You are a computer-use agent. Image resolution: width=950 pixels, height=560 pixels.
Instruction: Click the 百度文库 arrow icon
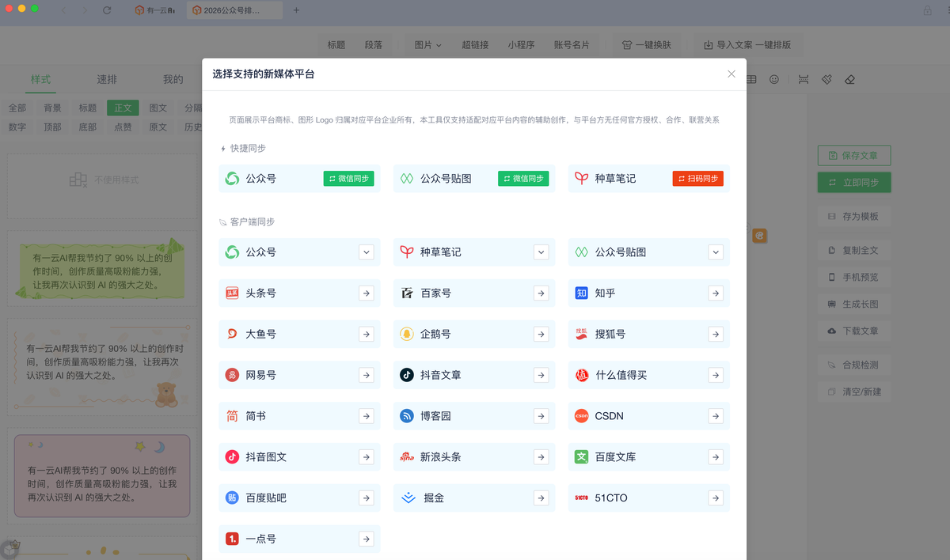[716, 456]
